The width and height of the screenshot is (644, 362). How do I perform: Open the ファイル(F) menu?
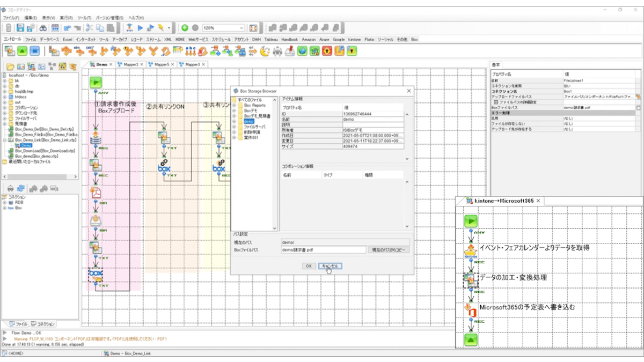coord(11,18)
